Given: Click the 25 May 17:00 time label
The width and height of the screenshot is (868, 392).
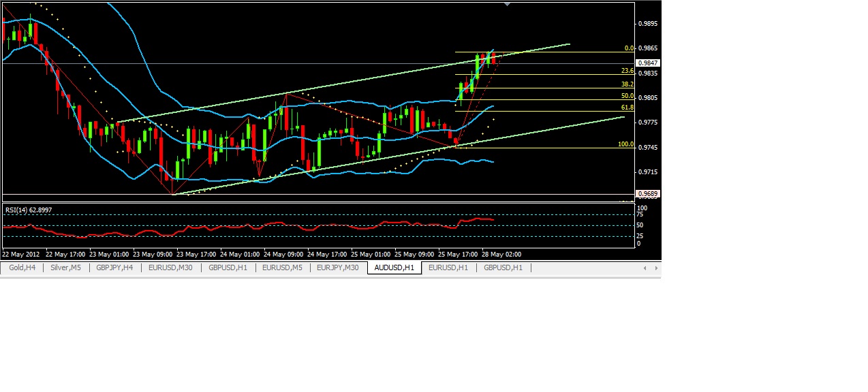Looking at the screenshot, I should click(x=458, y=254).
